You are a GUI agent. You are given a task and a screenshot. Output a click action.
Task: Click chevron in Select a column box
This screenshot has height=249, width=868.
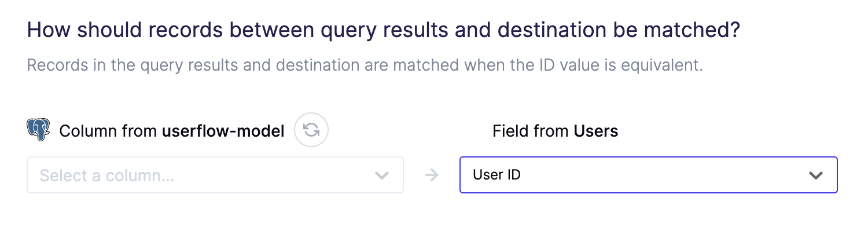point(381,175)
